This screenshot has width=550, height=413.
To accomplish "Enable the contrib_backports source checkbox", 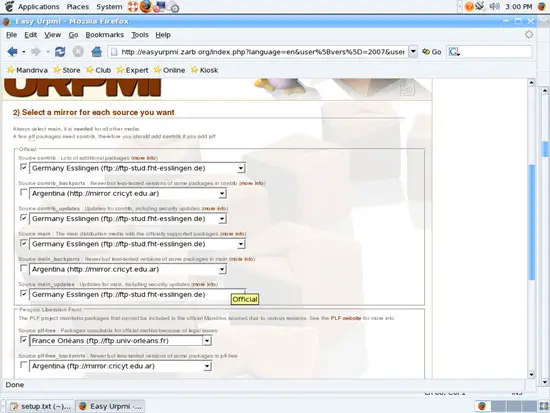I will click(x=24, y=193).
